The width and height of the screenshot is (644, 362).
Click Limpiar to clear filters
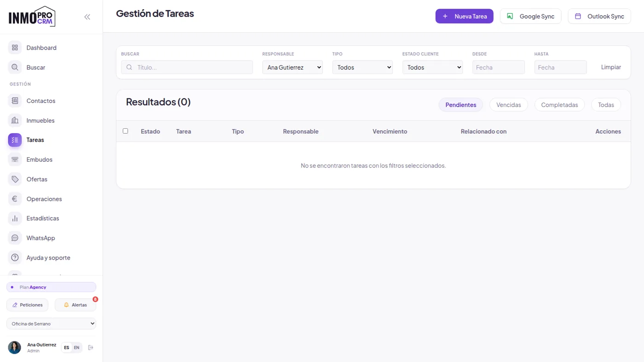pos(611,67)
